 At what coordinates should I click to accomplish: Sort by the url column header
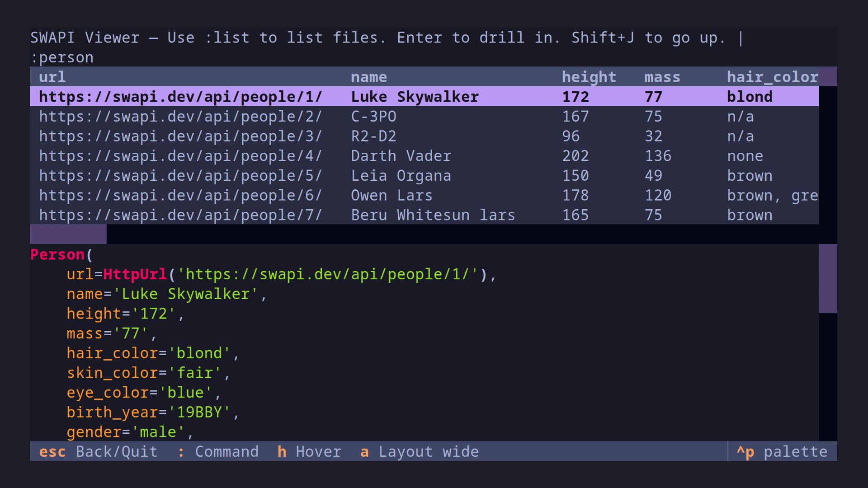52,77
